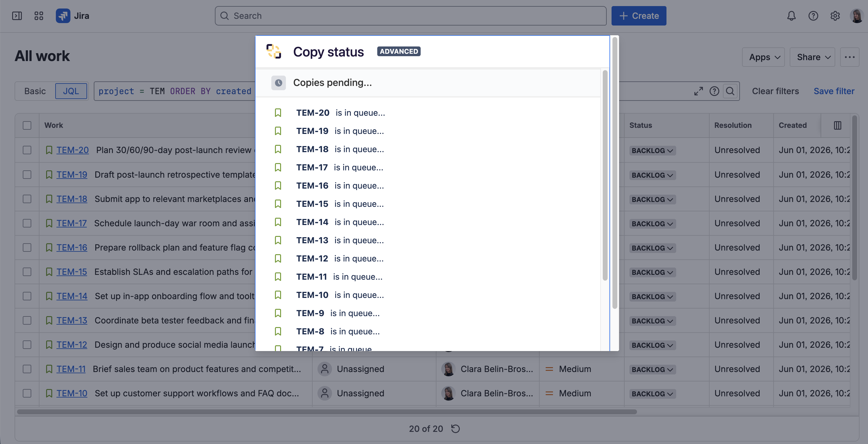Screen dimensions: 868x444
Task: Select the TEM-10 row checkbox
Action: (x=27, y=393)
